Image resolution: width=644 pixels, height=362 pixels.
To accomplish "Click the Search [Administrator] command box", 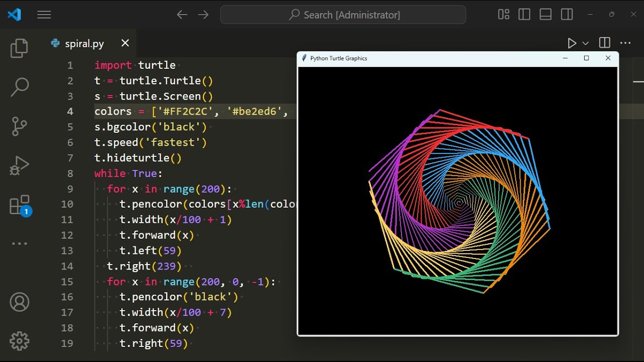I will point(343,15).
